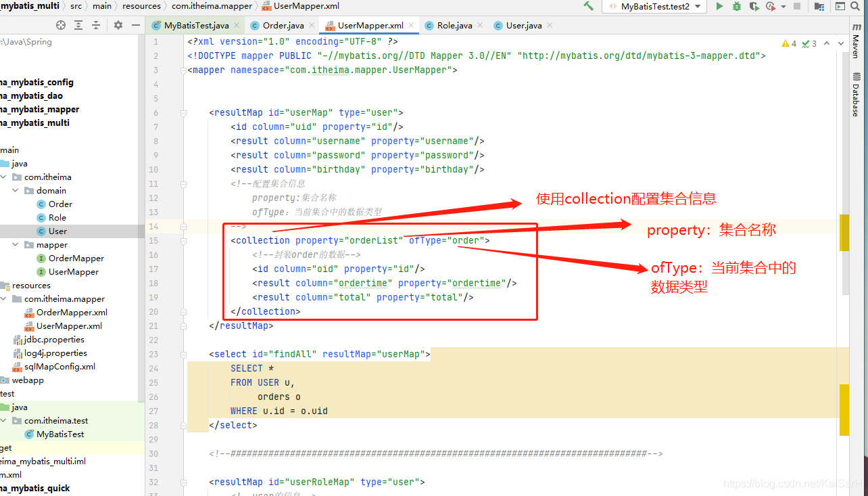Click 'com.itheima.mapper' in the breadcrumb
868x496 pixels.
point(212,6)
